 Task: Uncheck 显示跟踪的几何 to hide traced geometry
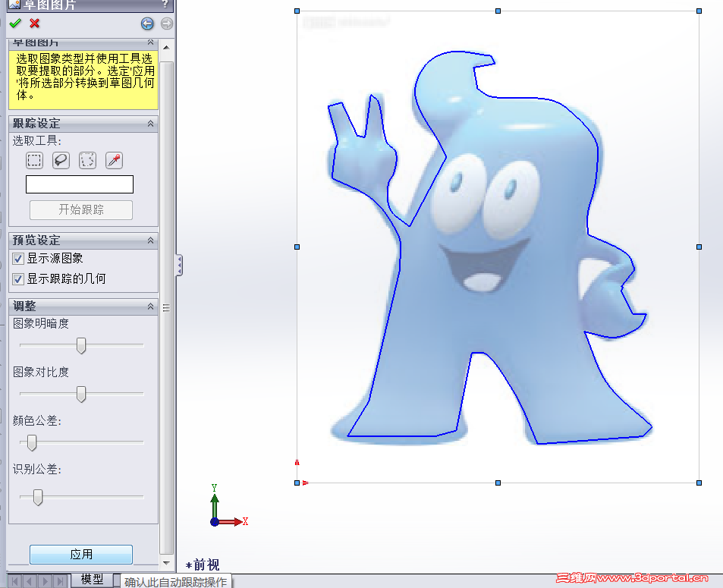click(17, 278)
